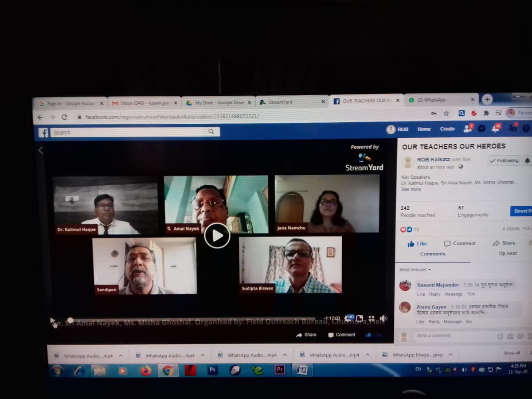Switch to the Sign in - Google Account tab
Screen dimensions: 532x399
click(70, 103)
